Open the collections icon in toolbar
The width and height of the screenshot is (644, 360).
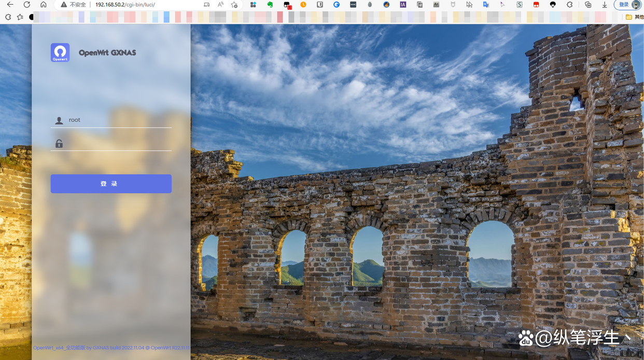[x=588, y=5]
